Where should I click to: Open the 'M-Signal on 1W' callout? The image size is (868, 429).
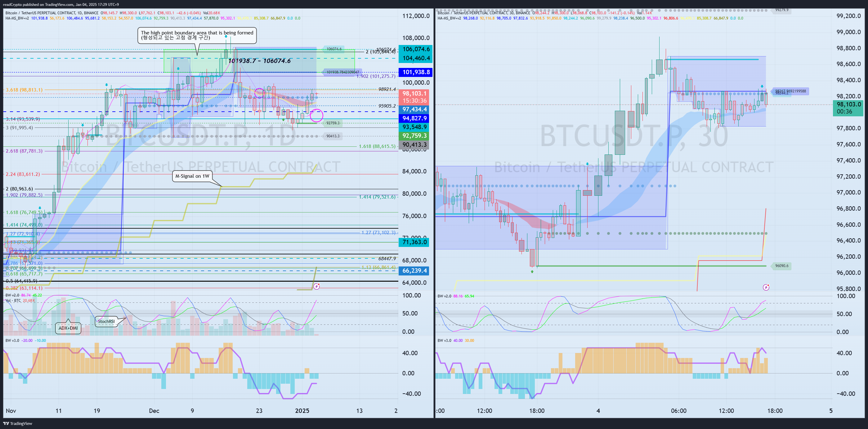(x=192, y=176)
